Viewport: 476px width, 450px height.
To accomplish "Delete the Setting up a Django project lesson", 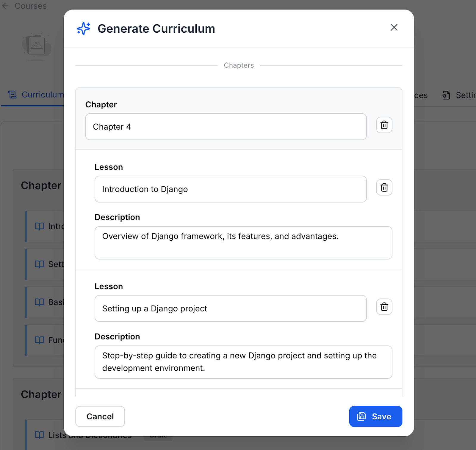I will pos(384,307).
